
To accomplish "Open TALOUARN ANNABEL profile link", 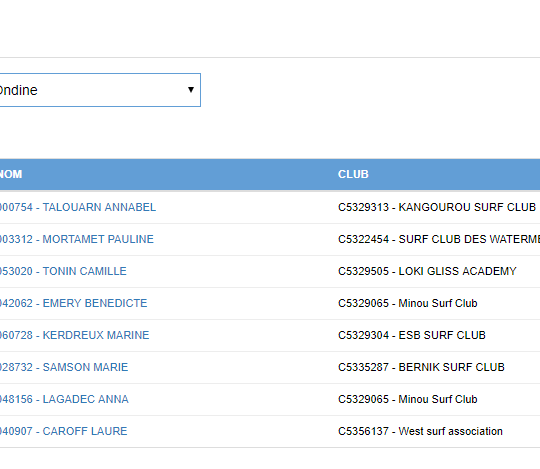I will [77, 207].
